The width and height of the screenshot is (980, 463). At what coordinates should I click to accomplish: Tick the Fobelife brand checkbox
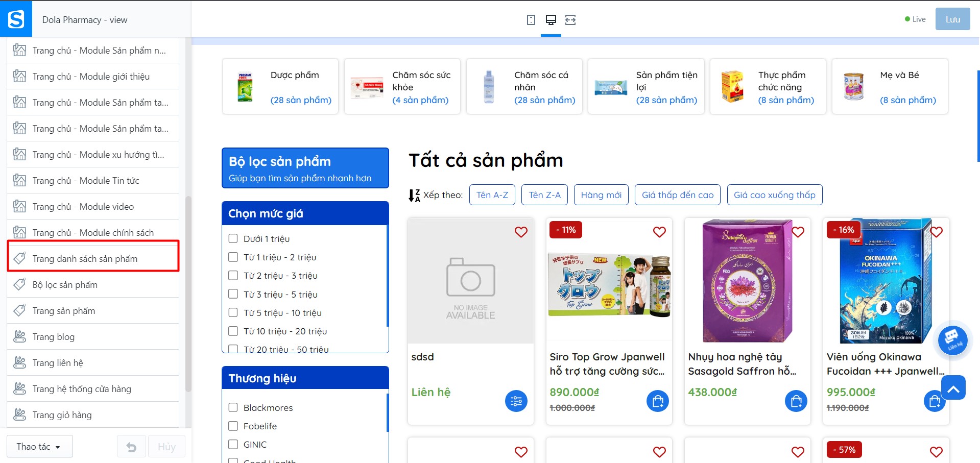click(x=233, y=426)
